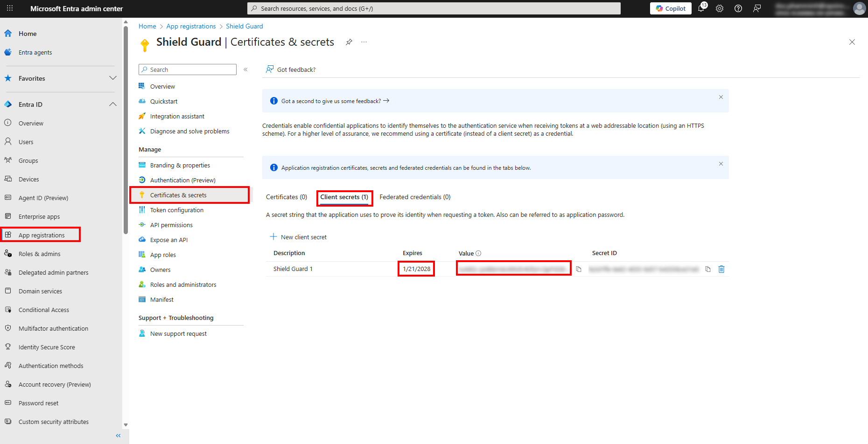
Task: Collapse the left navigation sidebar
Action: coord(118,436)
